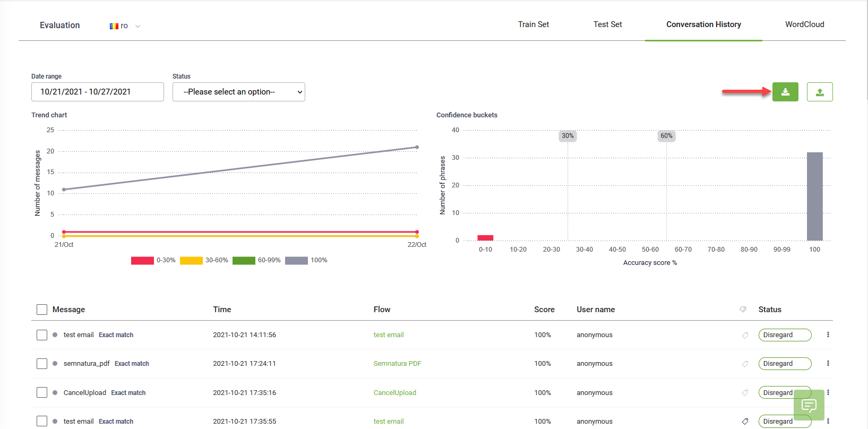Open Disregard status dropdown for semnatura_pdf
The image size is (868, 429).
tap(784, 364)
